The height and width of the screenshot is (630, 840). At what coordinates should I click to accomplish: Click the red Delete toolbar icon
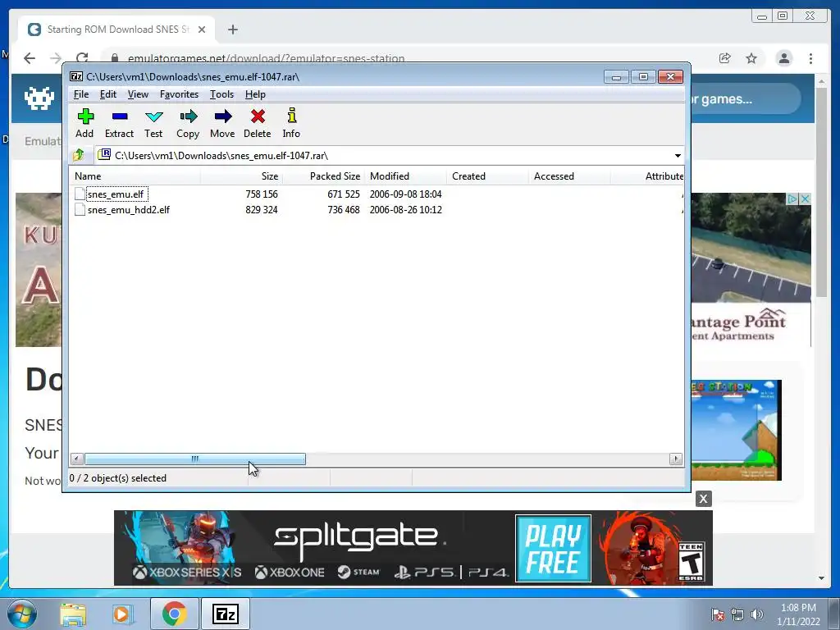[257, 123]
